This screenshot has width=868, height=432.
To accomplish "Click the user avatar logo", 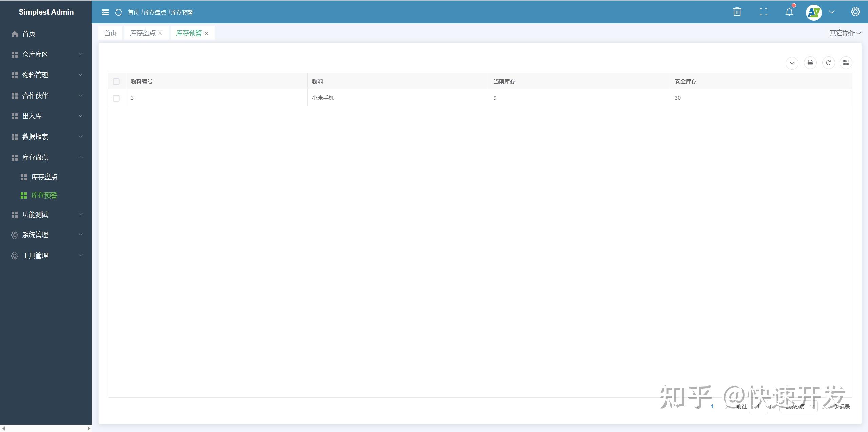I will click(814, 13).
